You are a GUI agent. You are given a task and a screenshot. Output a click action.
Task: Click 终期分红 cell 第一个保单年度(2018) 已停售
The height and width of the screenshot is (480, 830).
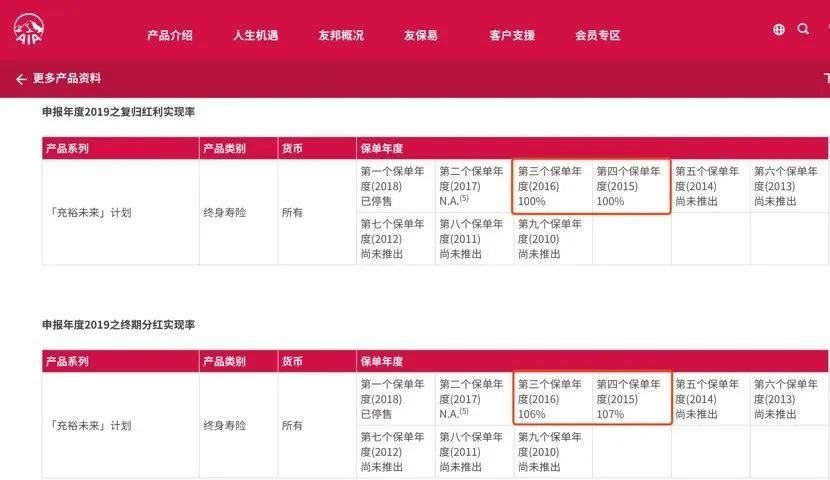pyautogui.click(x=396, y=399)
